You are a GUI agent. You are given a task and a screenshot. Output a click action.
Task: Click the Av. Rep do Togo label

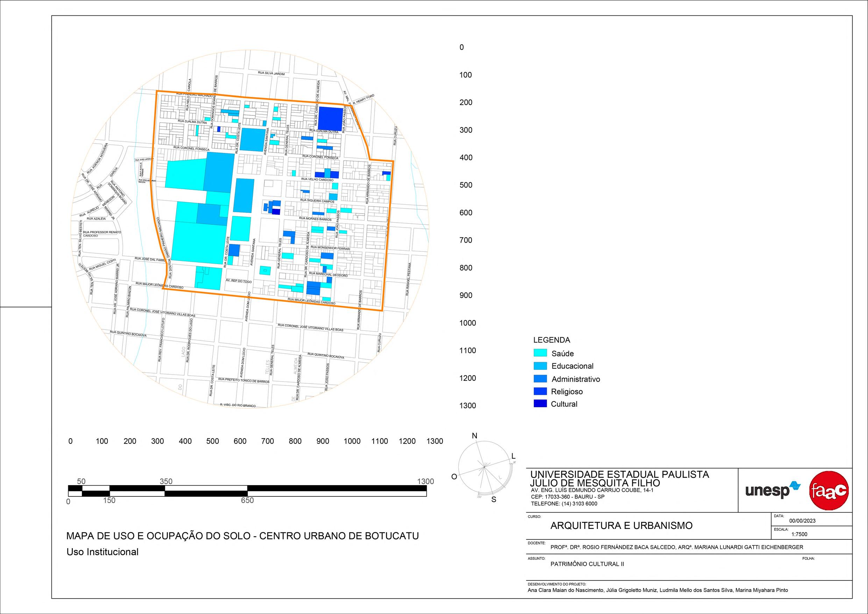point(239,281)
